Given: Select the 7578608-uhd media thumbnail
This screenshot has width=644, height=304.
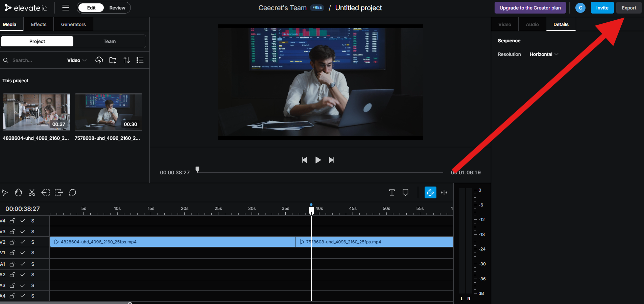Looking at the screenshot, I should coord(109,112).
